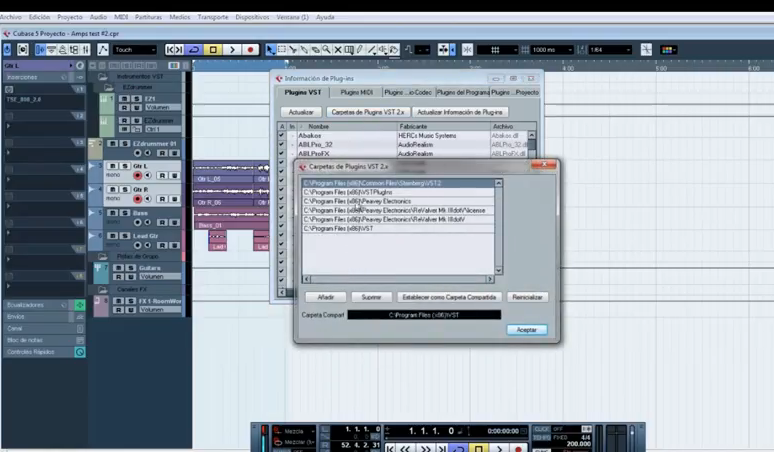Image resolution: width=774 pixels, height=452 pixels.
Task: Click Establecer como Carpeta Compartida button
Action: point(449,297)
